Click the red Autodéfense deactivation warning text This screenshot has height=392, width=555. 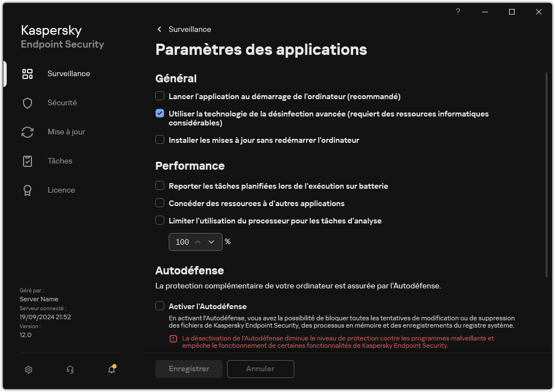pyautogui.click(x=337, y=342)
